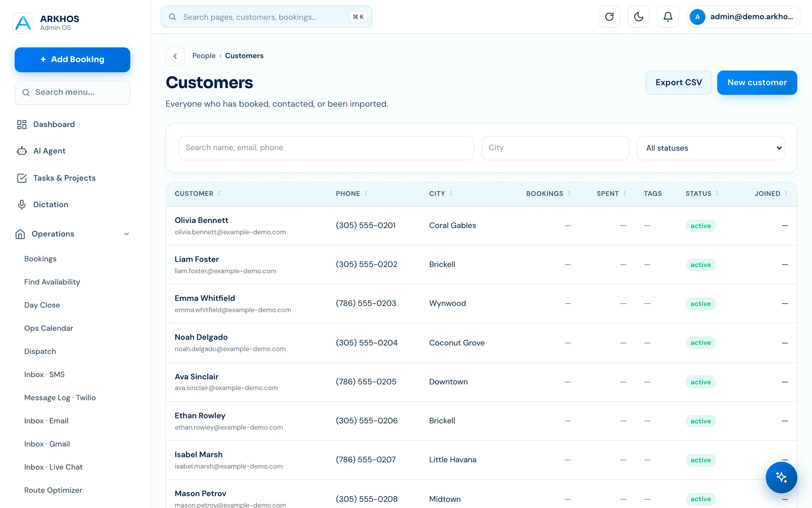Click phone (786) 555-0203
The image size is (812, 508).
click(x=366, y=303)
